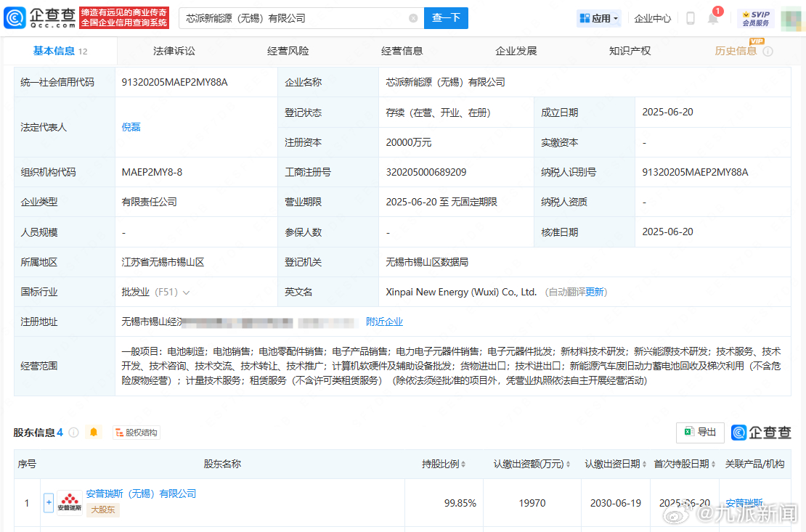806x532 pixels.
Task: Click the info icon next to 股东信息
Action: click(x=73, y=433)
